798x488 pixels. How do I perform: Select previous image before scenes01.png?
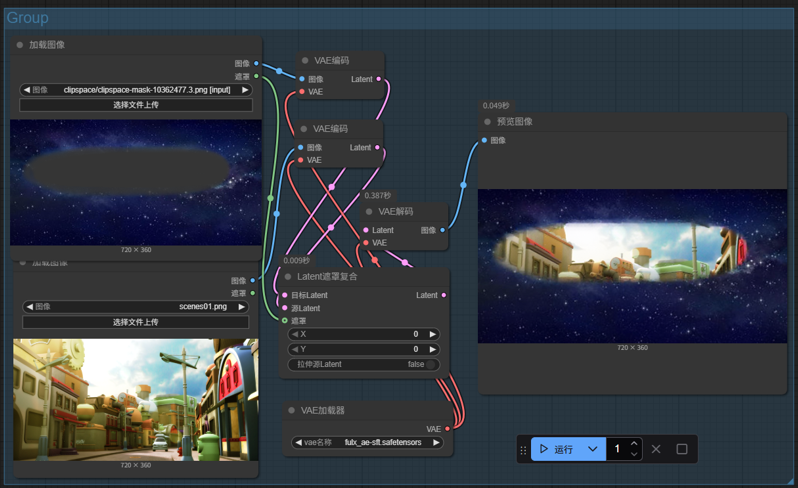30,307
